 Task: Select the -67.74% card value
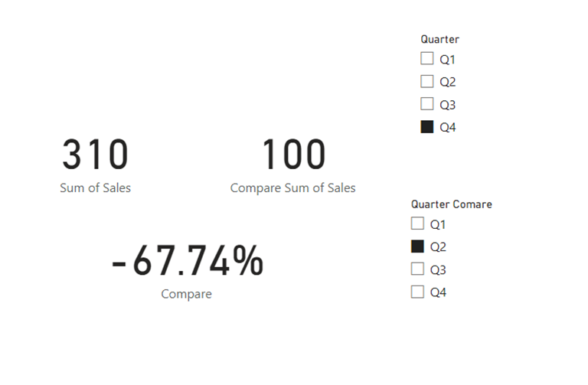click(x=187, y=262)
